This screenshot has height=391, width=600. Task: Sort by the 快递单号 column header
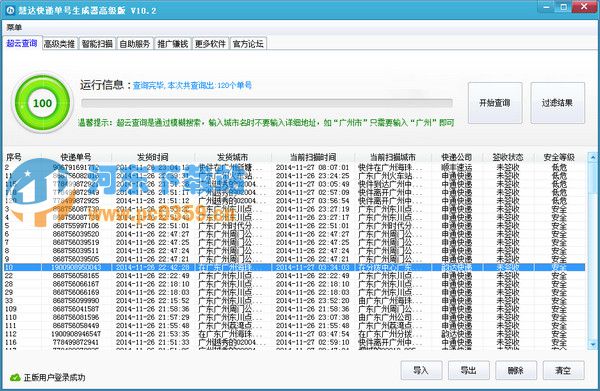click(x=76, y=157)
